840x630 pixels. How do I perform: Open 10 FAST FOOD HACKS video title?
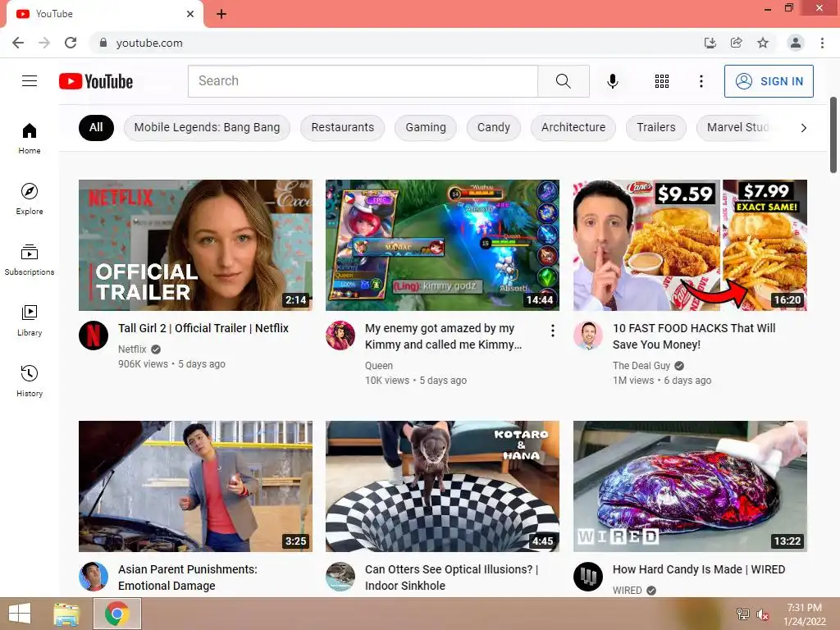[x=694, y=336]
